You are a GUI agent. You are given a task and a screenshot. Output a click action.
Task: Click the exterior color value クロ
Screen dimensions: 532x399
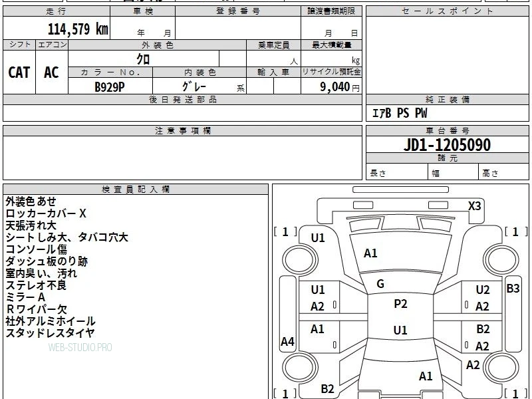pos(143,59)
